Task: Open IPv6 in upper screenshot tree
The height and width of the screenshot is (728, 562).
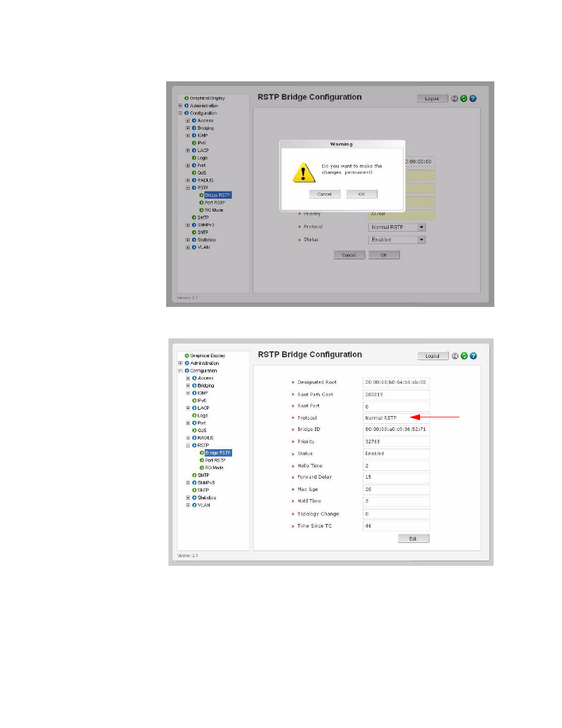Action: [201, 143]
